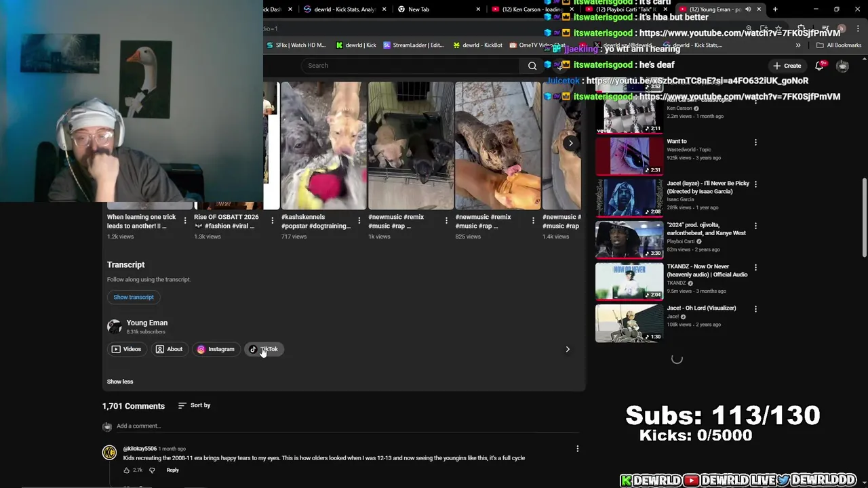
Task: Click the YouTube search magnifier icon
Action: point(532,66)
